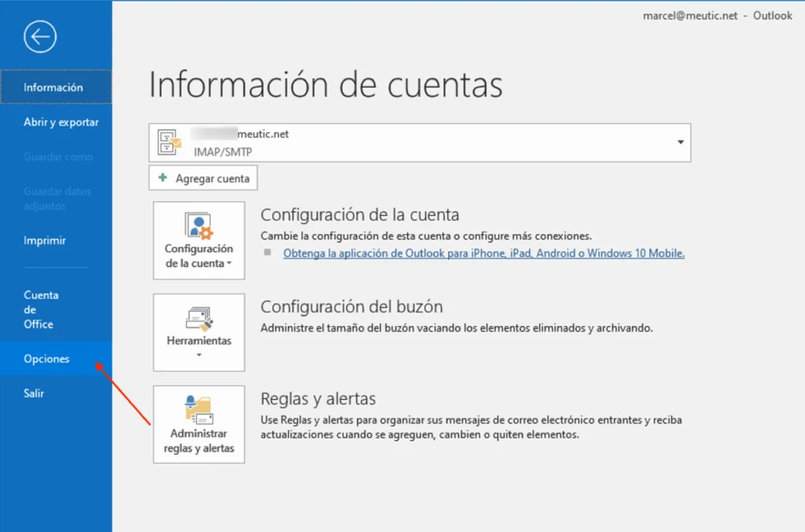Select Información in the sidebar
Image resolution: width=805 pixels, height=532 pixels.
tap(53, 87)
